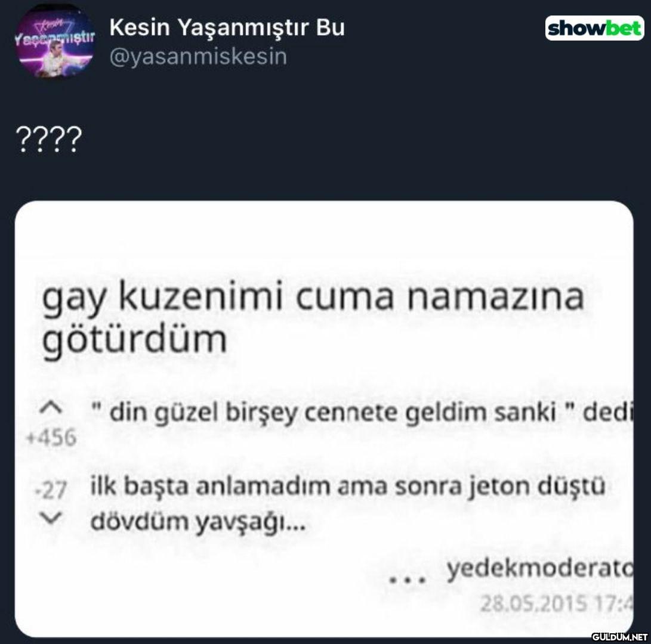Image resolution: width=651 pixels, height=644 pixels.
Task: Click the word bet in showbet logo
Action: 623,28
